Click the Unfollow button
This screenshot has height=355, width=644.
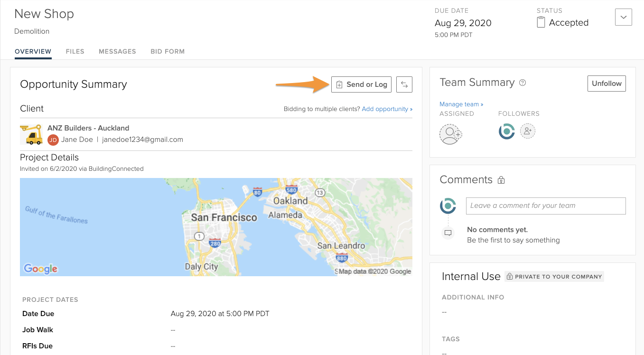[607, 84]
